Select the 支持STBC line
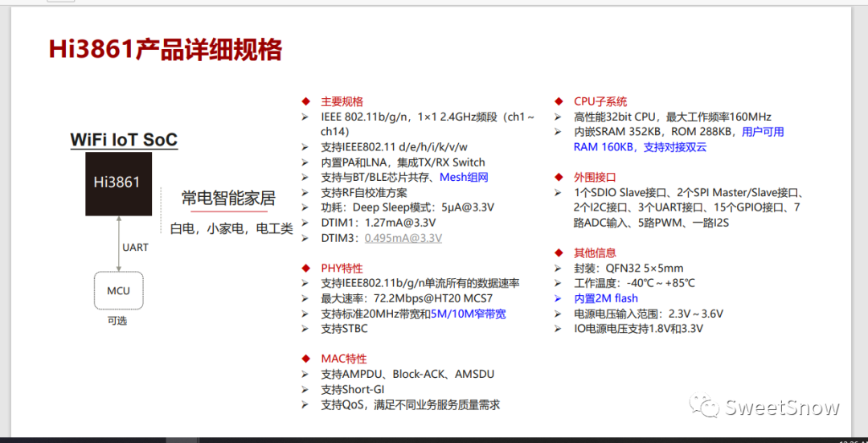 point(344,328)
